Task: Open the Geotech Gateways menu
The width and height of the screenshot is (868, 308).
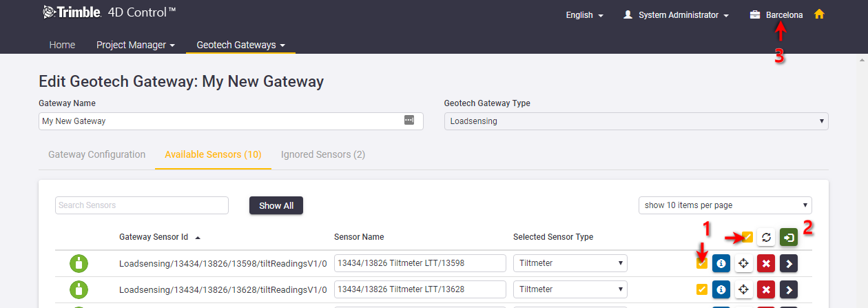Action: (240, 45)
